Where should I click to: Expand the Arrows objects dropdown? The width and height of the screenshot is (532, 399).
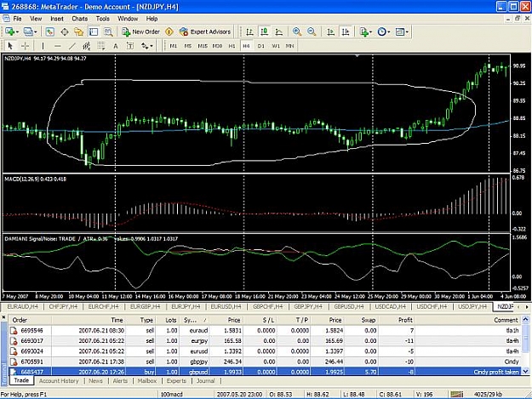pos(152,46)
